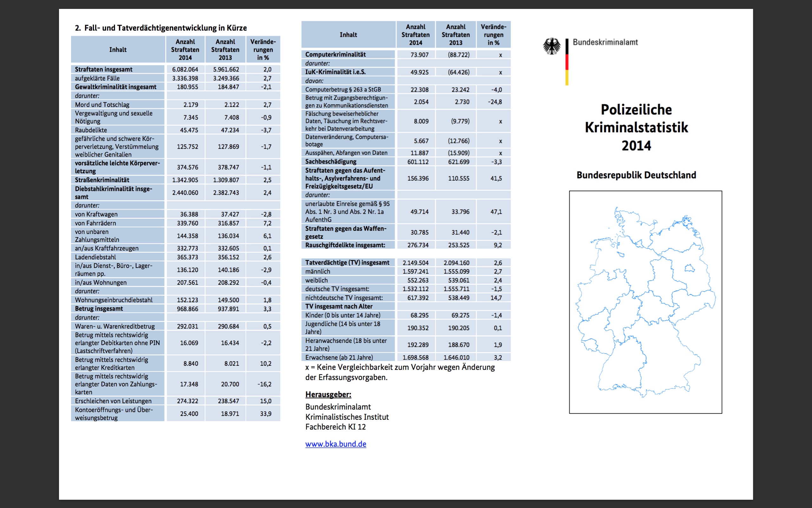The height and width of the screenshot is (508, 812).
Task: Select value 5.961.662
Action: click(x=226, y=69)
